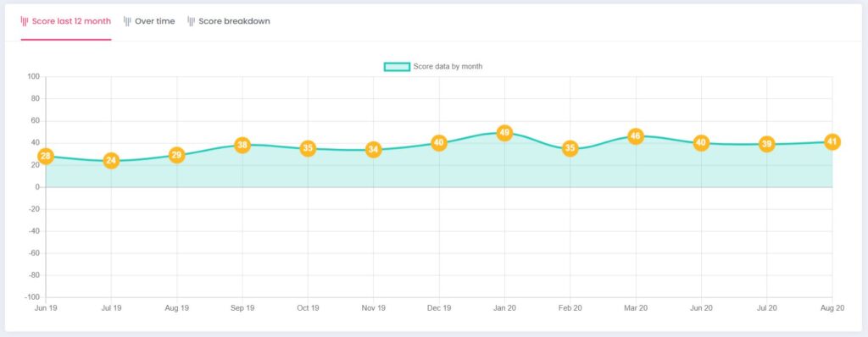
Task: Click the bar icon beside Over time
Action: tap(127, 21)
